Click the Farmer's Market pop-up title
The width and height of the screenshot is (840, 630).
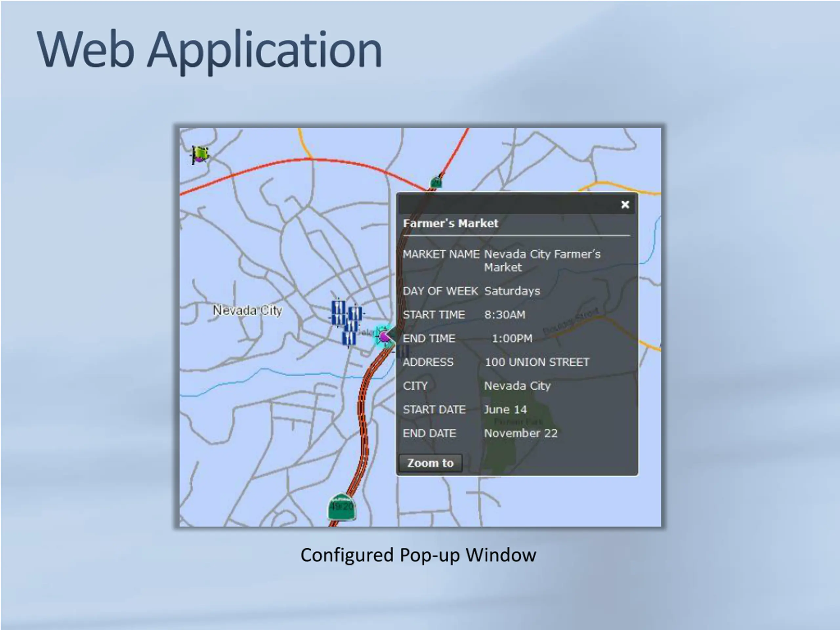pos(451,223)
